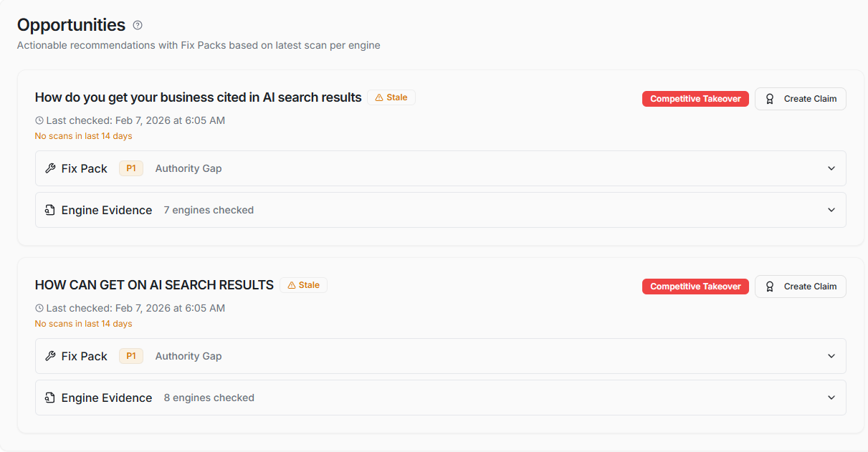Viewport: 868px width, 452px height.
Task: Click the wrench icon in first Fix Pack row
Action: pos(50,168)
